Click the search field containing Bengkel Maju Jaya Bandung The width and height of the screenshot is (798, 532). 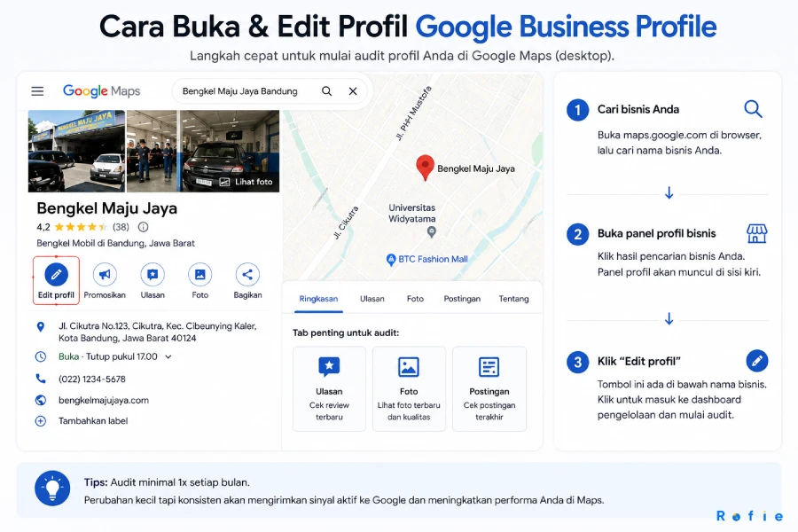[270, 91]
